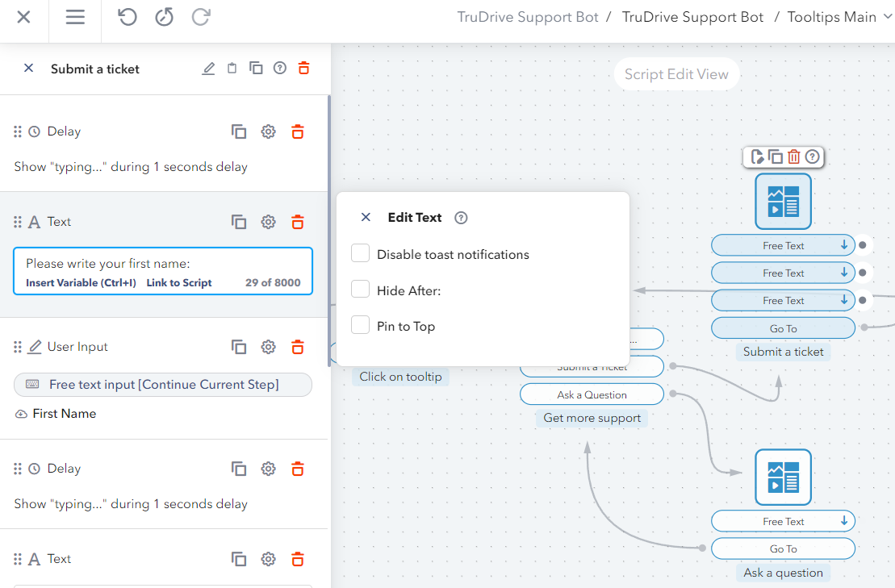This screenshot has width=895, height=588.
Task: Select Free text input [Continue Current Step] field
Action: click(163, 385)
